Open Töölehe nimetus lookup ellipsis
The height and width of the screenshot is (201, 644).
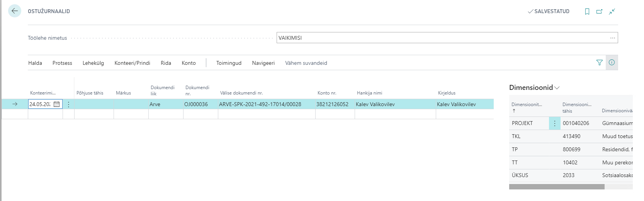tap(612, 38)
